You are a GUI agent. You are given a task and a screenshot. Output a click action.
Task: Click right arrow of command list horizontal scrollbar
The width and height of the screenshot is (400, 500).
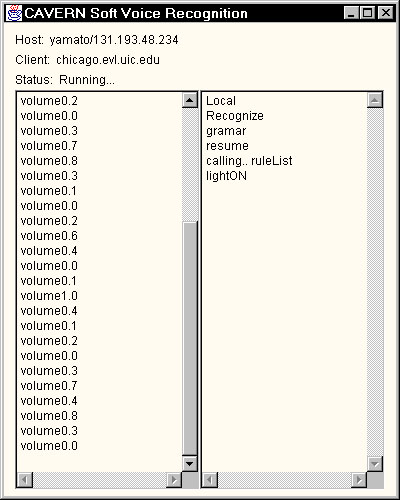pos(359,480)
